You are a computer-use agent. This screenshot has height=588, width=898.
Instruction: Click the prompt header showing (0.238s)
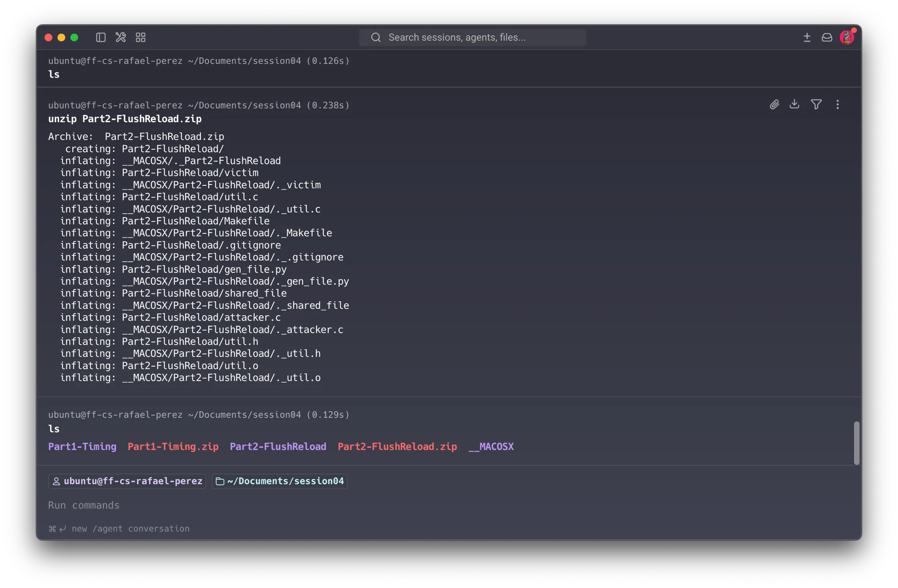[x=199, y=105]
